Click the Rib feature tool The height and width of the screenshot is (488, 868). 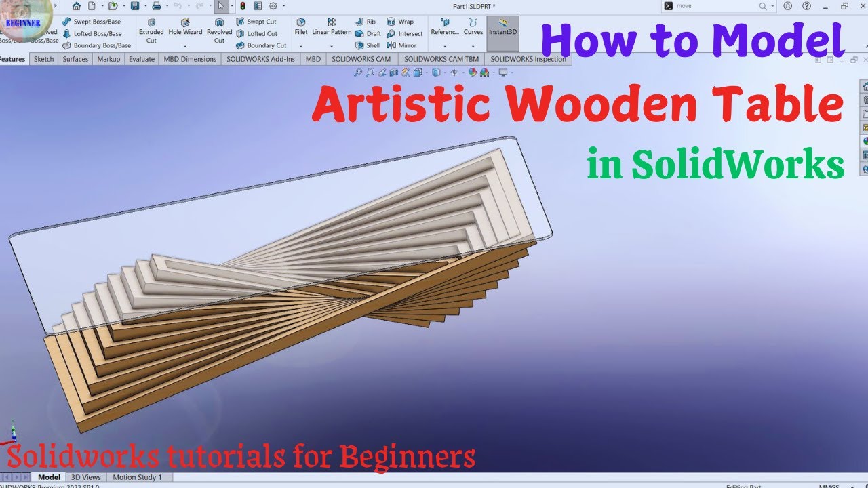tap(366, 22)
